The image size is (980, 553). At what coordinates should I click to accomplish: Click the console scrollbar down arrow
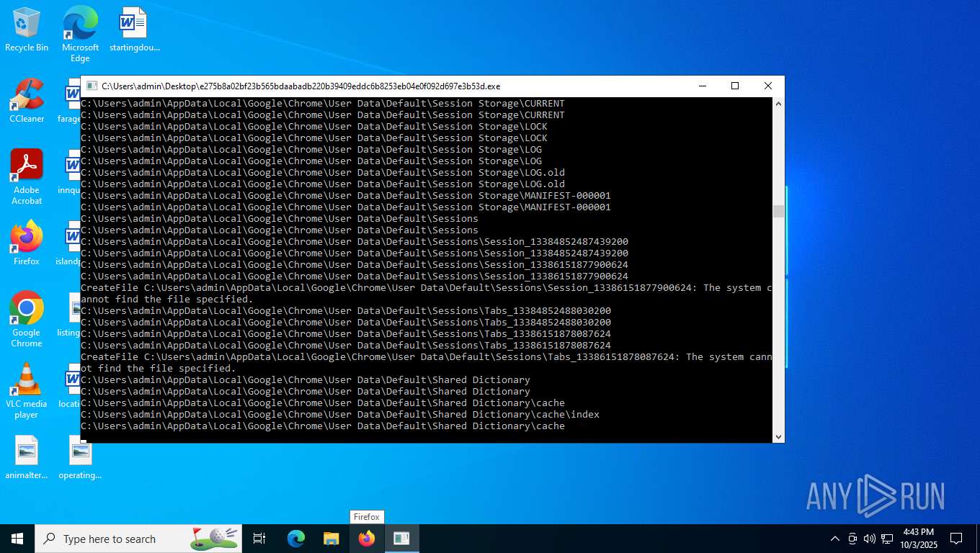pos(778,436)
